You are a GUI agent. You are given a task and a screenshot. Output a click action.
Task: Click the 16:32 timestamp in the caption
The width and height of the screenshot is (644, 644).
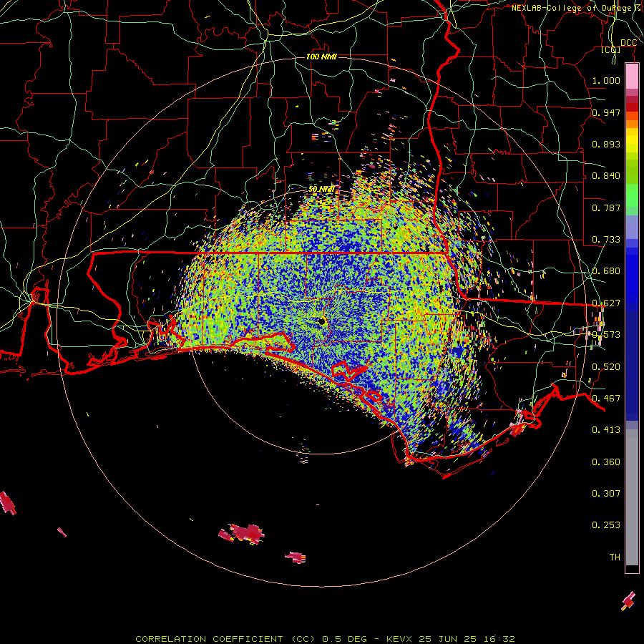point(499,639)
